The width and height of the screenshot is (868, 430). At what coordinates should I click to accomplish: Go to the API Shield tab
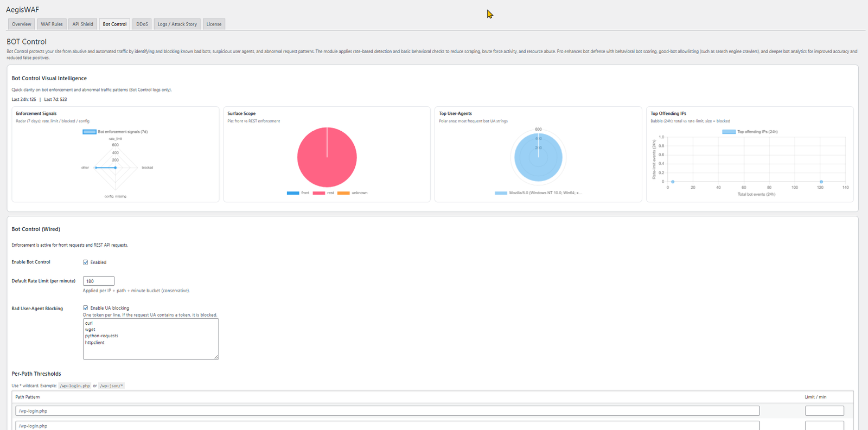click(x=82, y=24)
